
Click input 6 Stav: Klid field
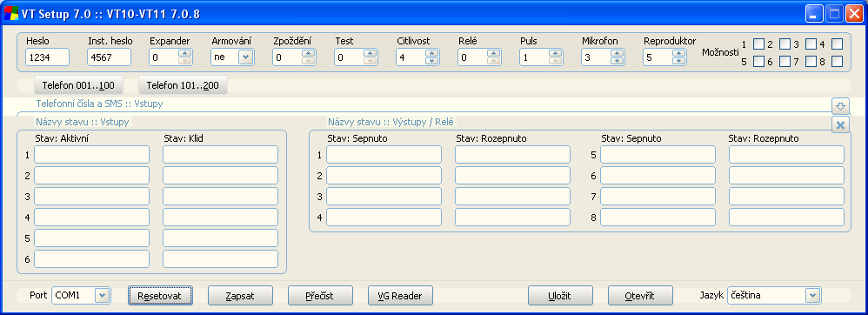pos(220,258)
